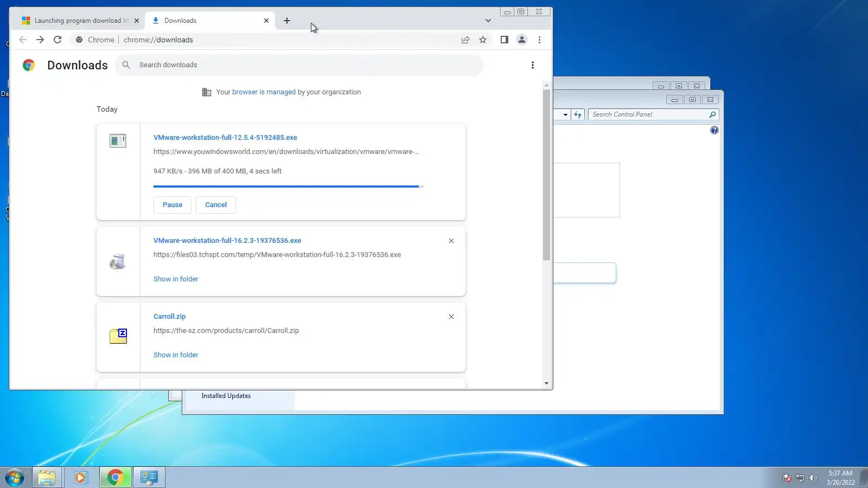The height and width of the screenshot is (488, 868).
Task: Click the Search downloads field
Action: (x=299, y=65)
